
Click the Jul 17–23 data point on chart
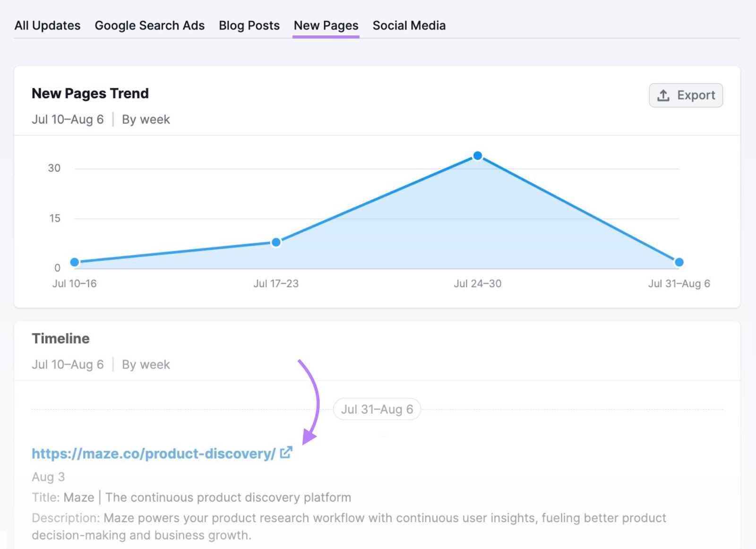tap(276, 242)
